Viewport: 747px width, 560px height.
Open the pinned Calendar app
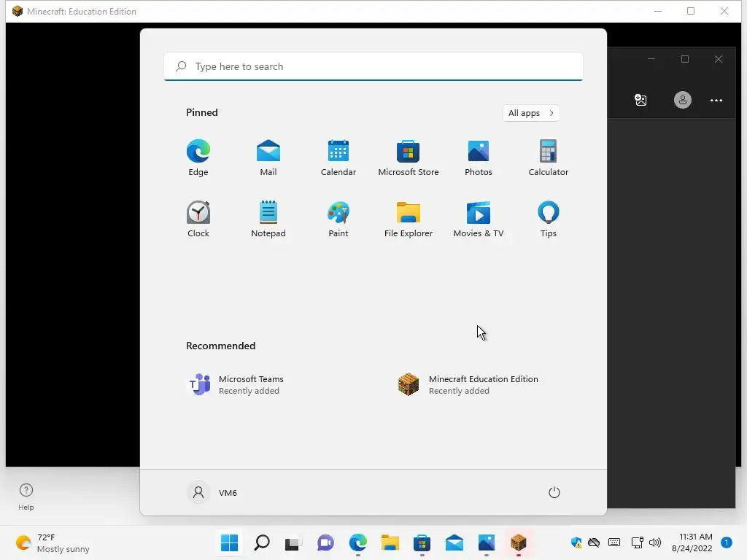click(338, 157)
